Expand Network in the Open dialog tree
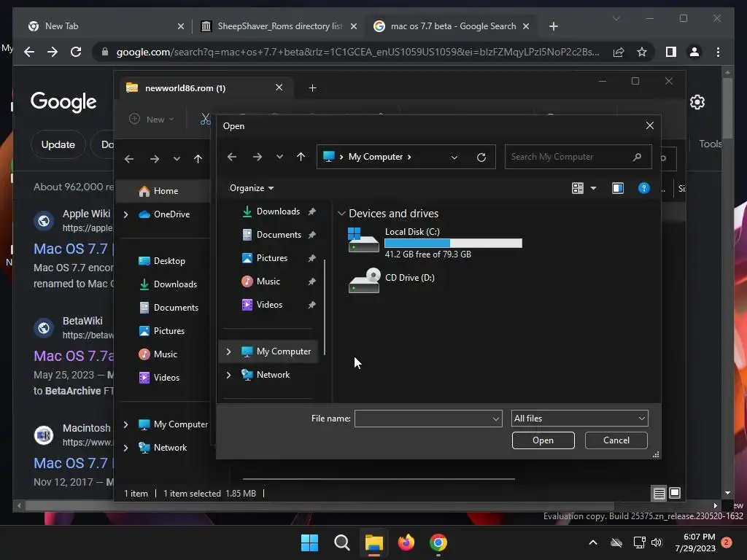 [x=228, y=375]
